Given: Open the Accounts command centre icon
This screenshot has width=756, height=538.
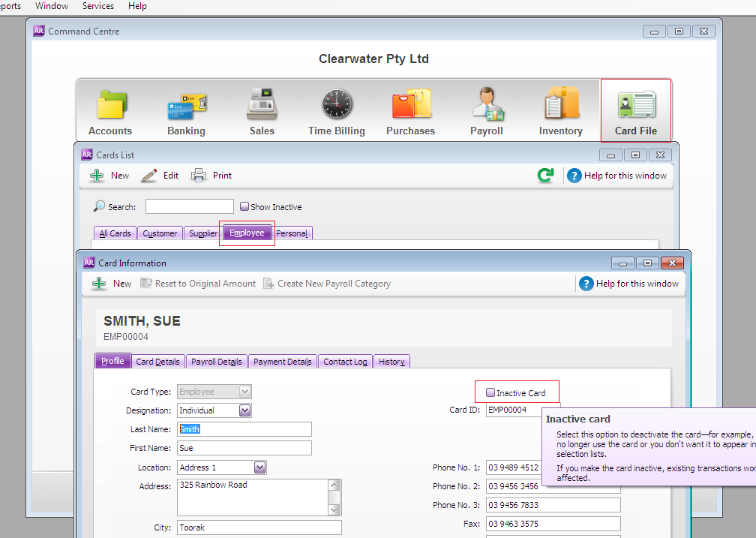Looking at the screenshot, I should click(112, 105).
